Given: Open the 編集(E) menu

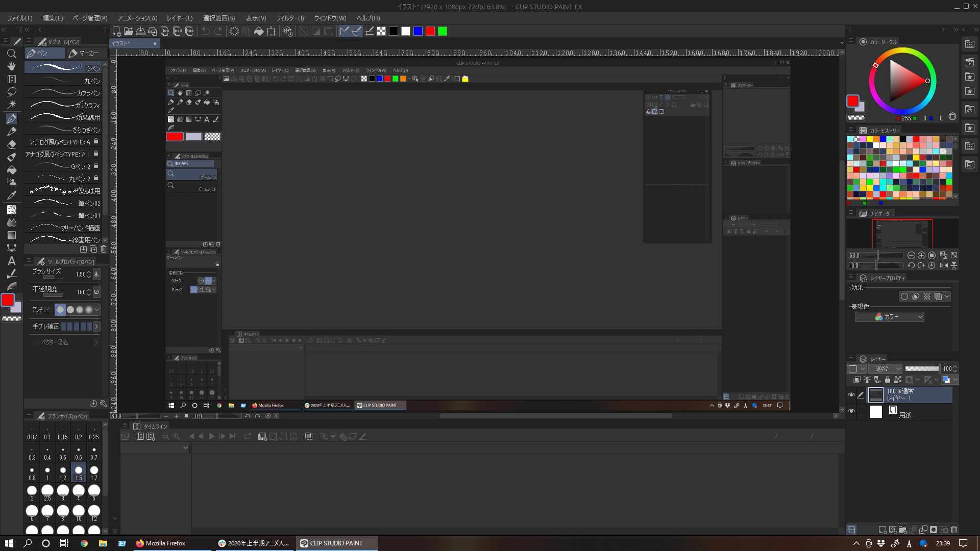Looking at the screenshot, I should coord(53,18).
